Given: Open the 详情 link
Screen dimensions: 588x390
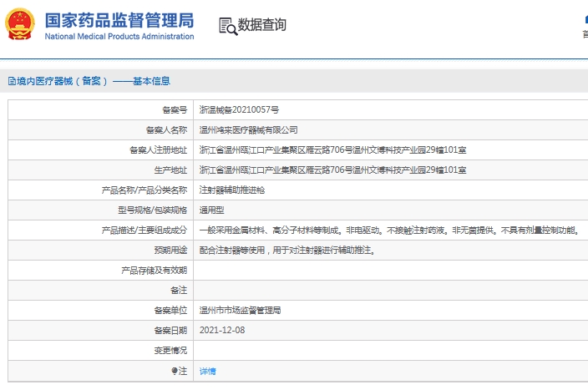Looking at the screenshot, I should tap(207, 372).
